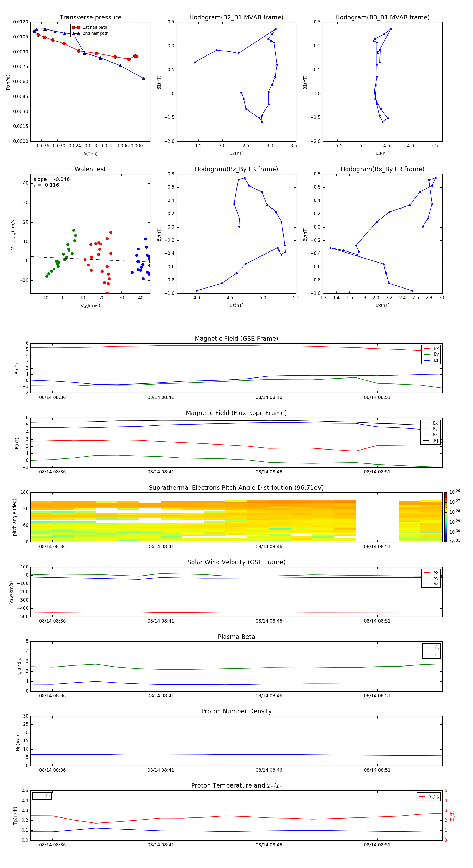This screenshot has width=473, height=868.
Task: Select the 'Tp' legend entry
Action: click(42, 796)
